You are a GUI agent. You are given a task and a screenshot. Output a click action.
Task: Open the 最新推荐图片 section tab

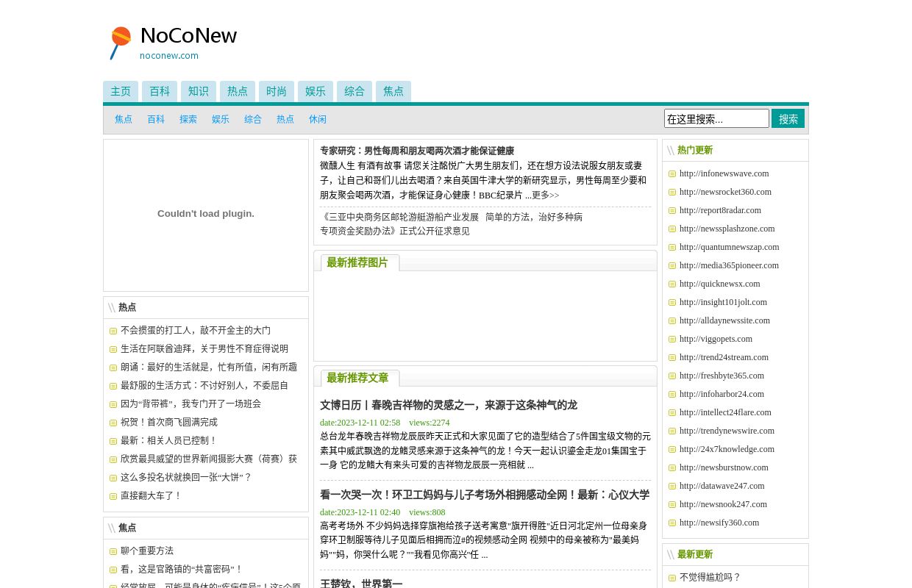[x=357, y=263]
